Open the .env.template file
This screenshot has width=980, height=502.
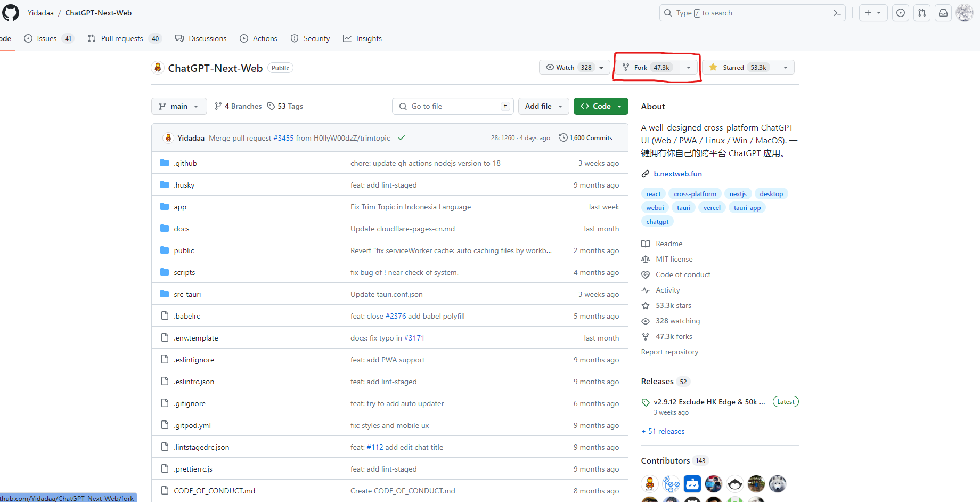point(196,338)
